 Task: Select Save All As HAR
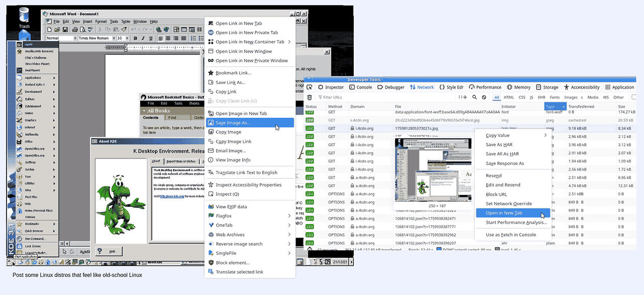pyautogui.click(x=513, y=154)
